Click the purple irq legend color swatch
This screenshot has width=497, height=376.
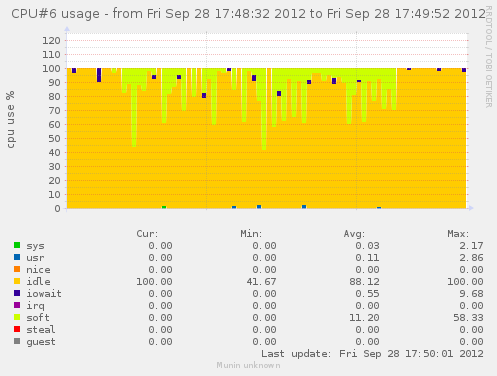(17, 305)
